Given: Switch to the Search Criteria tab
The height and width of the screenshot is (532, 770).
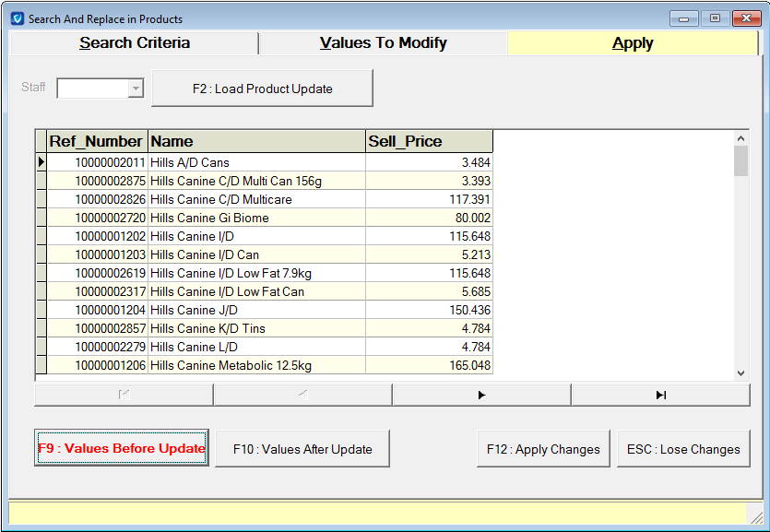Looking at the screenshot, I should [x=134, y=43].
